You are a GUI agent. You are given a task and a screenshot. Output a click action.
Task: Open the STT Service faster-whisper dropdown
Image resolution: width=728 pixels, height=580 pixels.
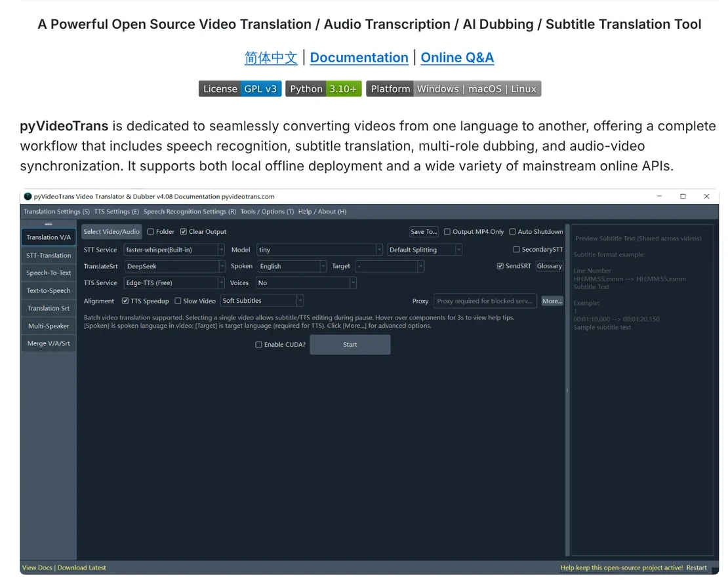(174, 250)
